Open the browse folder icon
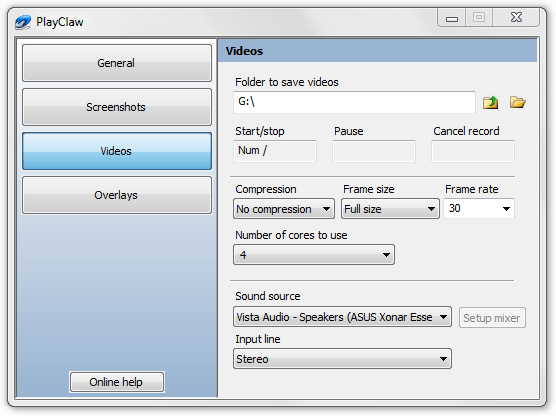This screenshot has width=556, height=416. click(517, 102)
